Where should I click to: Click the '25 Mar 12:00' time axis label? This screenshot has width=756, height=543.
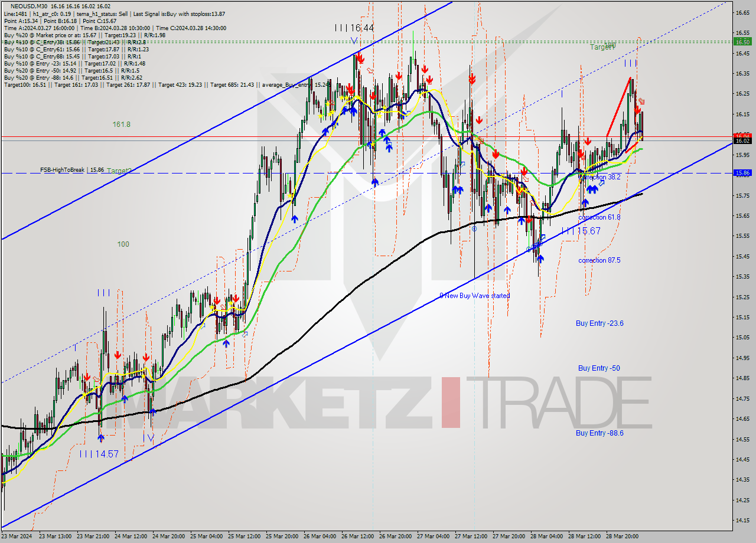pyautogui.click(x=244, y=537)
